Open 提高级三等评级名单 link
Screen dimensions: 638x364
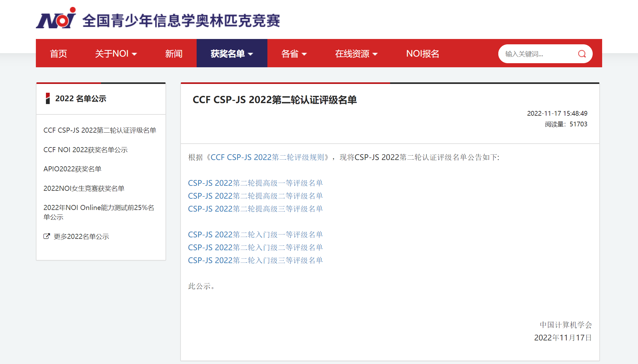click(255, 209)
